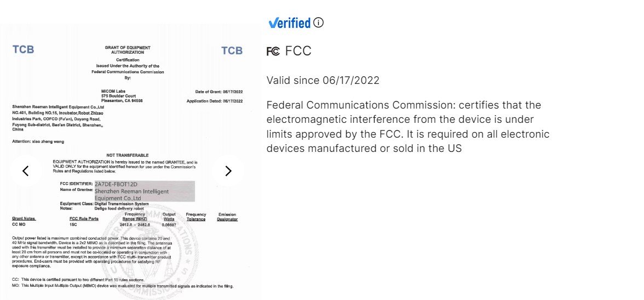644x300 pixels.
Task: Click the Grant of Equipment Authorization title
Action: click(127, 50)
